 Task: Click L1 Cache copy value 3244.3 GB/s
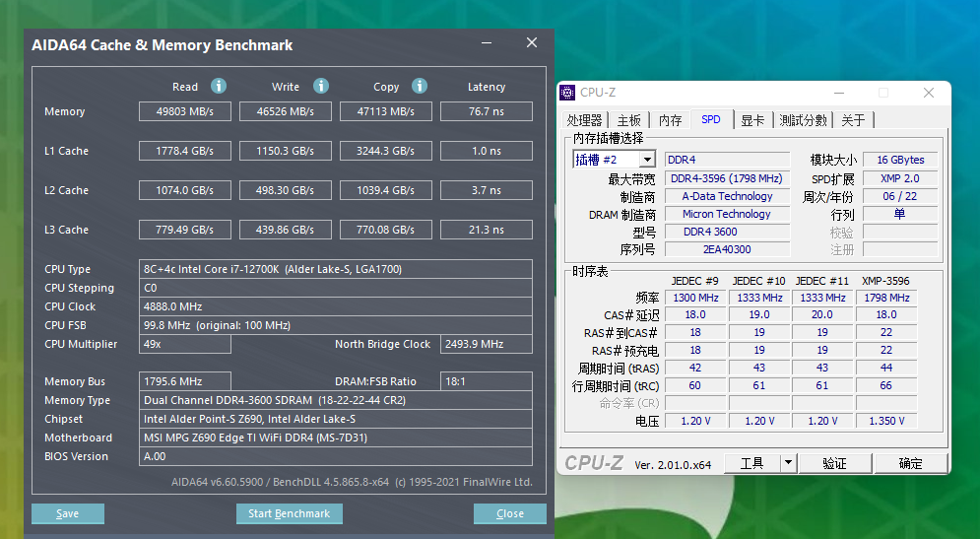[x=386, y=151]
